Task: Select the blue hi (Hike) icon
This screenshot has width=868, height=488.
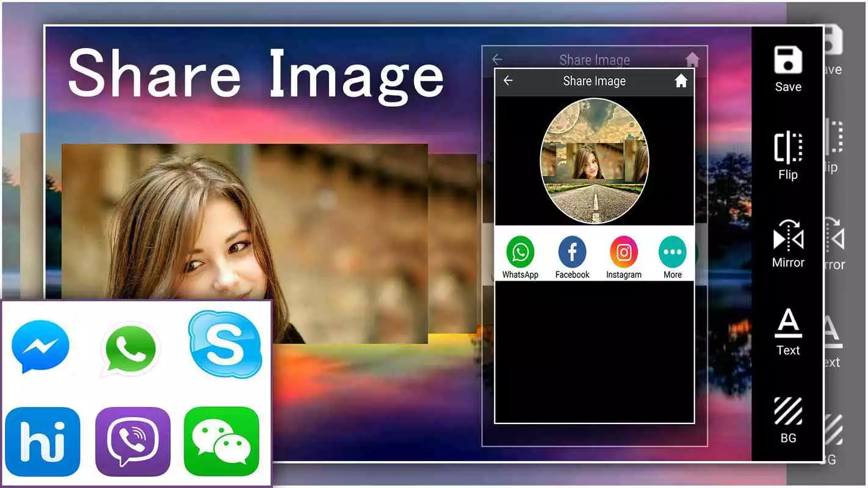Action: [42, 442]
